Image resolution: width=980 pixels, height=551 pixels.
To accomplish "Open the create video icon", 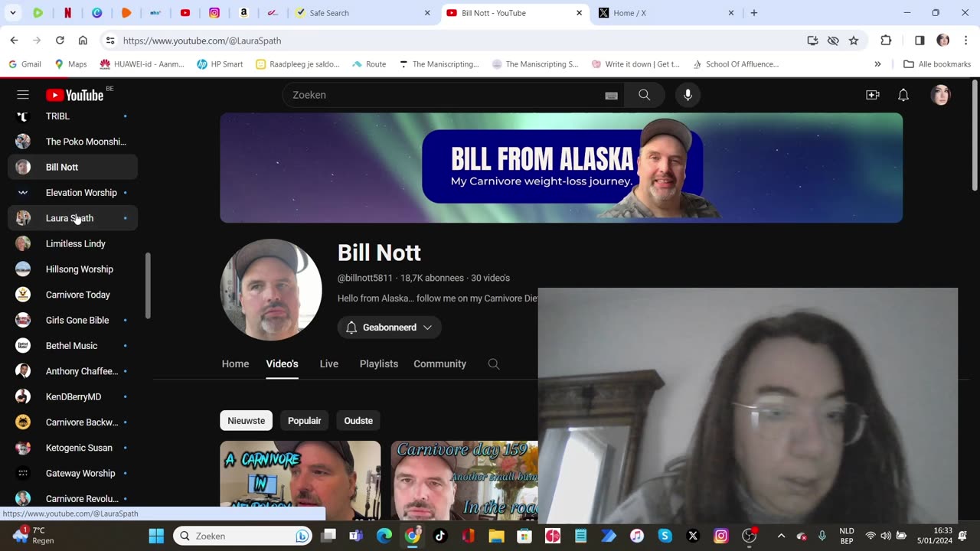I will pos(872,95).
